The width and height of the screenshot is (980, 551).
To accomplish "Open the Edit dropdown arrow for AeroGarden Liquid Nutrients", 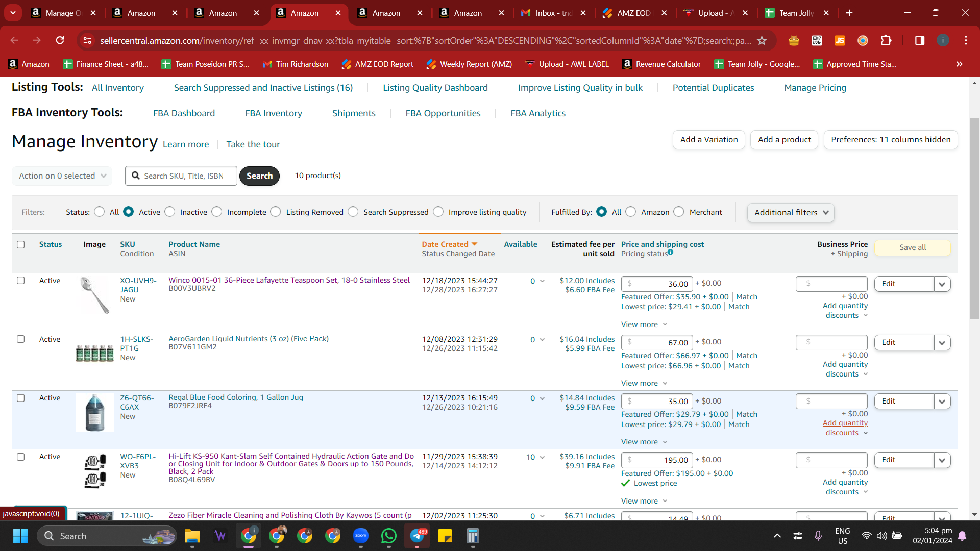I will (x=942, y=343).
